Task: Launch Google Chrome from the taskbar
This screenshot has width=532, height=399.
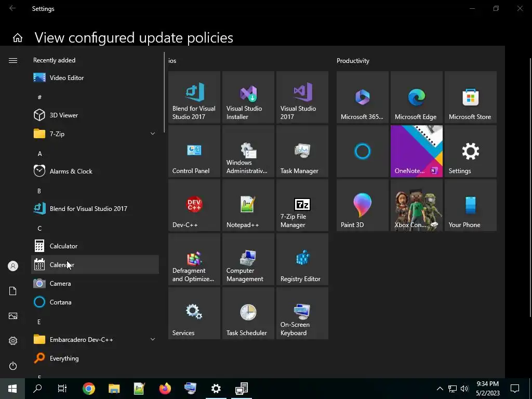Action: click(x=88, y=388)
